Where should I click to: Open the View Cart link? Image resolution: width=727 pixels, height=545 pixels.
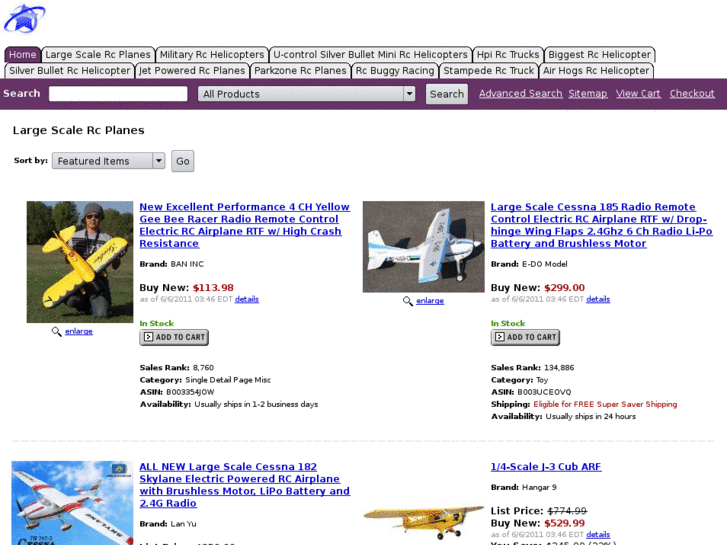click(x=638, y=93)
